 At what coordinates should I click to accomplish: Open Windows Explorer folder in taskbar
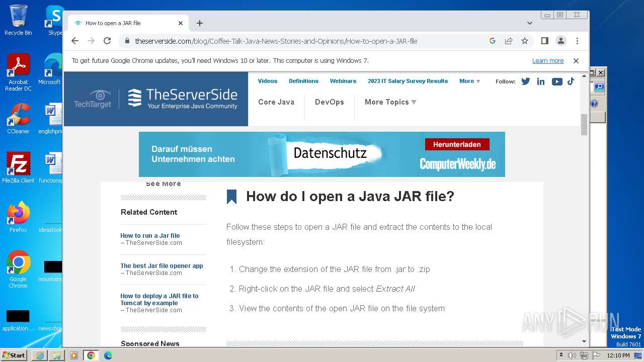tap(57, 355)
